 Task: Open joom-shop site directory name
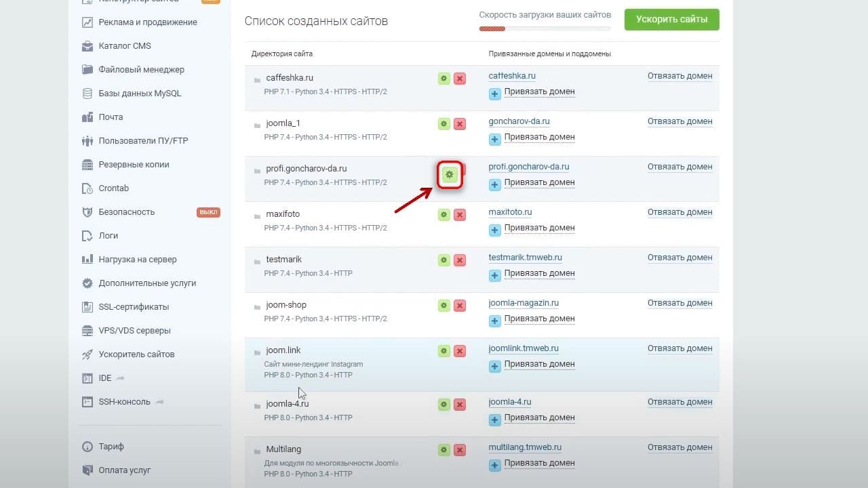click(286, 305)
